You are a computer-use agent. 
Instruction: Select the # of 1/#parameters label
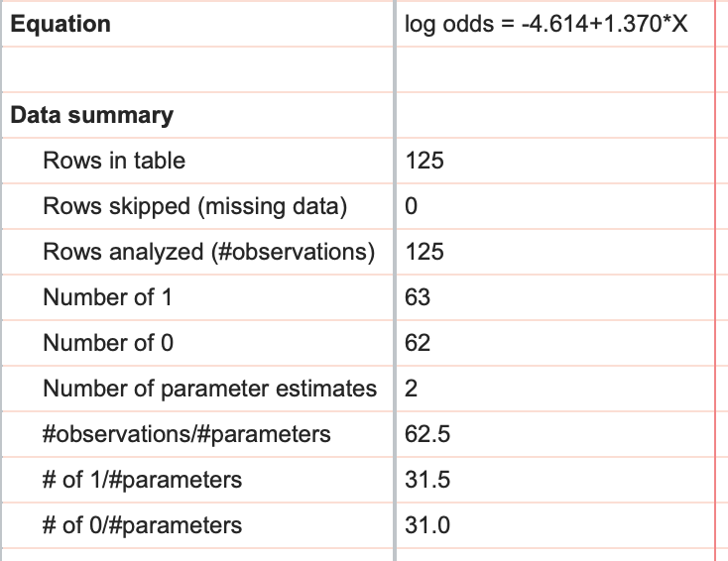coord(142,480)
